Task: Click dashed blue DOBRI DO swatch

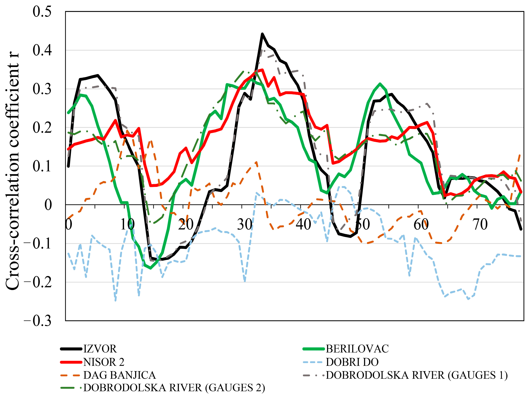Action: (313, 362)
